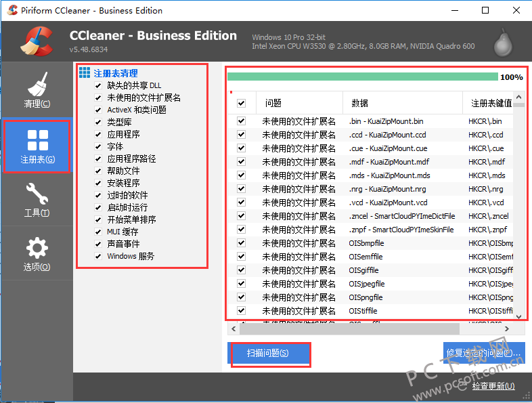Image resolution: width=532 pixels, height=403 pixels.
Task: Select the HKCR\.mdf registry key cell
Action: click(x=487, y=162)
